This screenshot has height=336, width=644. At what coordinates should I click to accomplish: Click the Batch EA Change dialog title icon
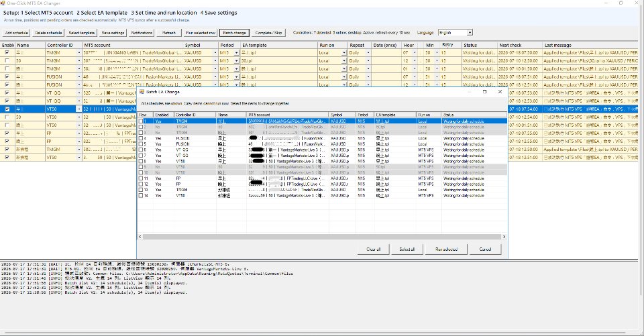[142, 92]
